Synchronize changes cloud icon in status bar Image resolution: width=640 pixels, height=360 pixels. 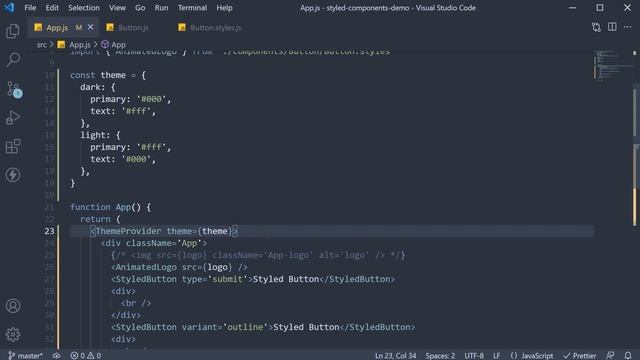(56, 356)
